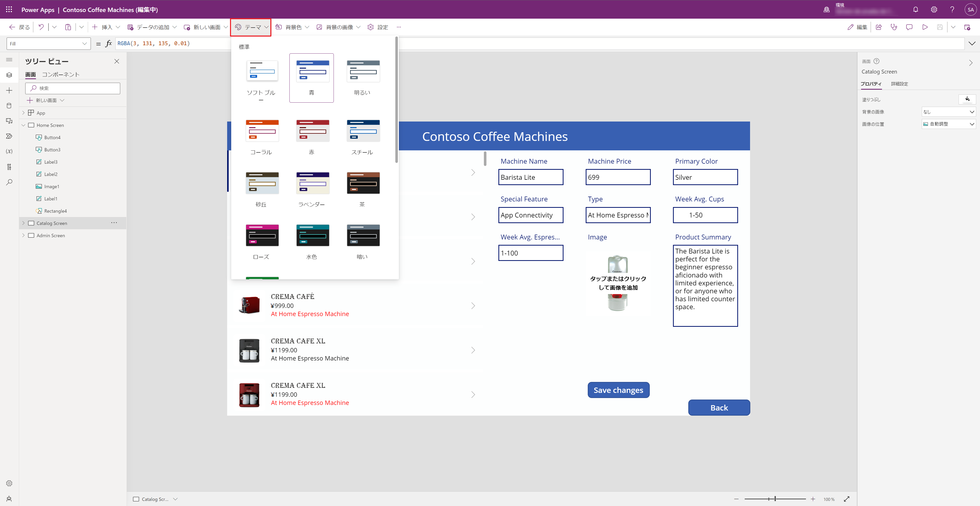Open the advanced tools icon in sidebar
The height and width of the screenshot is (506, 980).
9,167
